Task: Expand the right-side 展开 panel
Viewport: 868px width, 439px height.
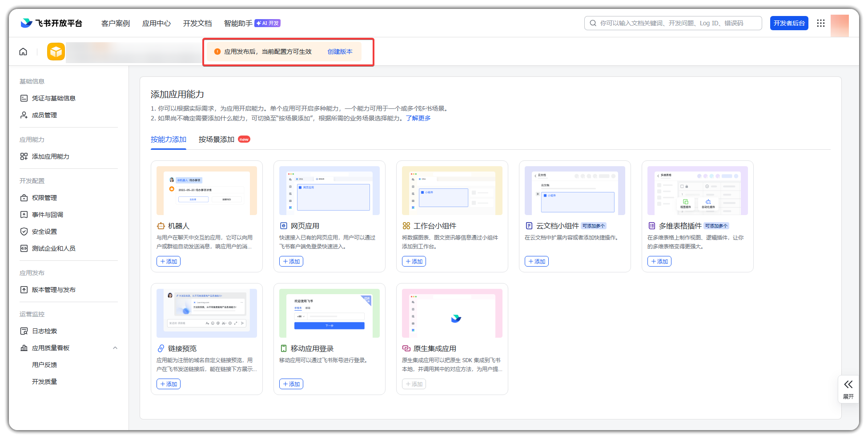Action: click(848, 389)
